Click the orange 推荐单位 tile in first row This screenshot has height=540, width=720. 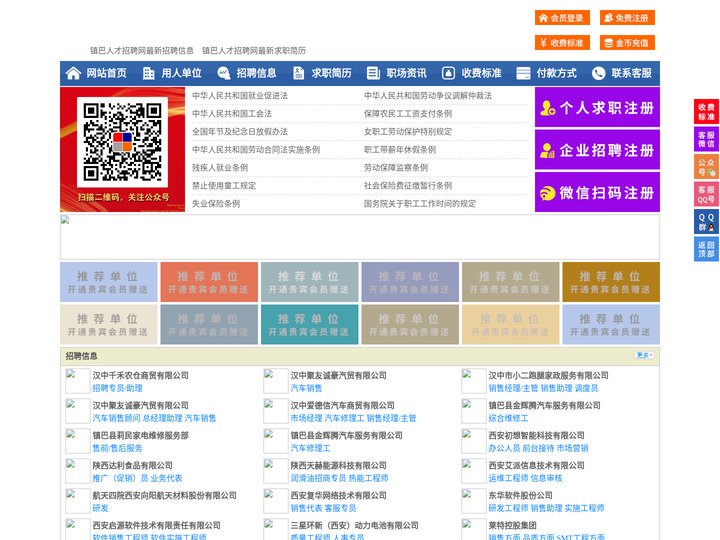[x=209, y=282]
